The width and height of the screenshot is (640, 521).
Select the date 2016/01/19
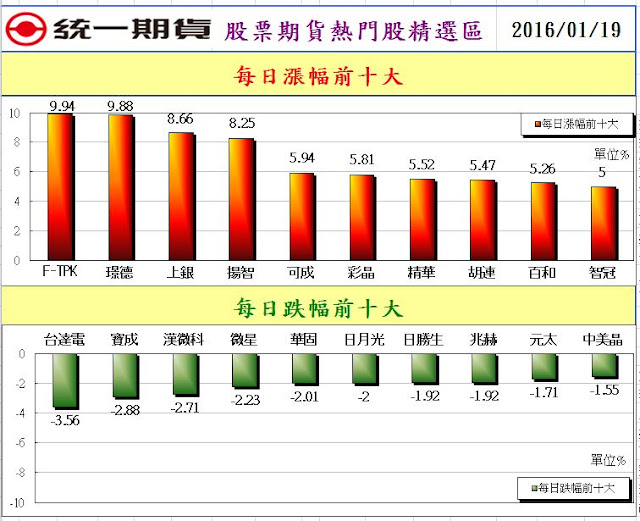point(567,30)
